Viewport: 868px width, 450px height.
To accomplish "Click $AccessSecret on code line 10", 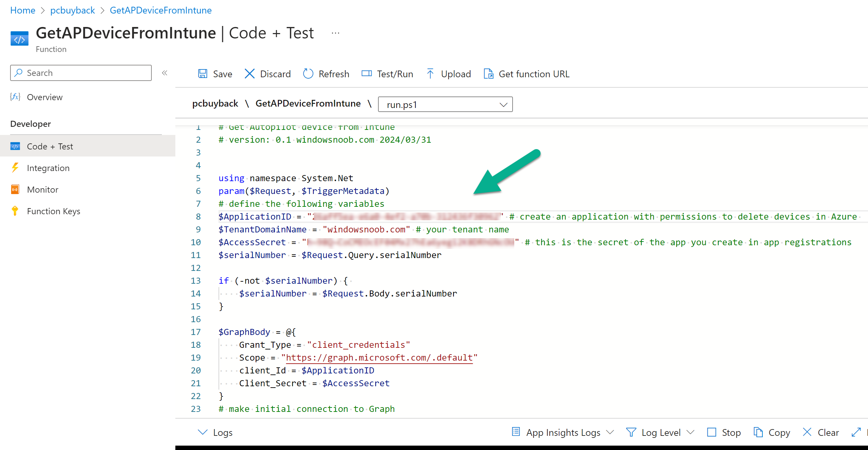I will [252, 242].
